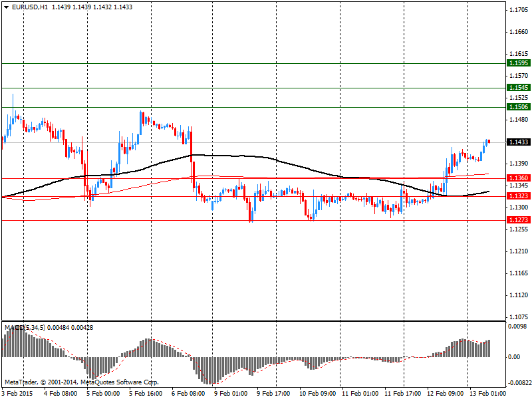The image size is (532, 399).
Task: Click the 1.1075 price scale value
Action: (519, 317)
